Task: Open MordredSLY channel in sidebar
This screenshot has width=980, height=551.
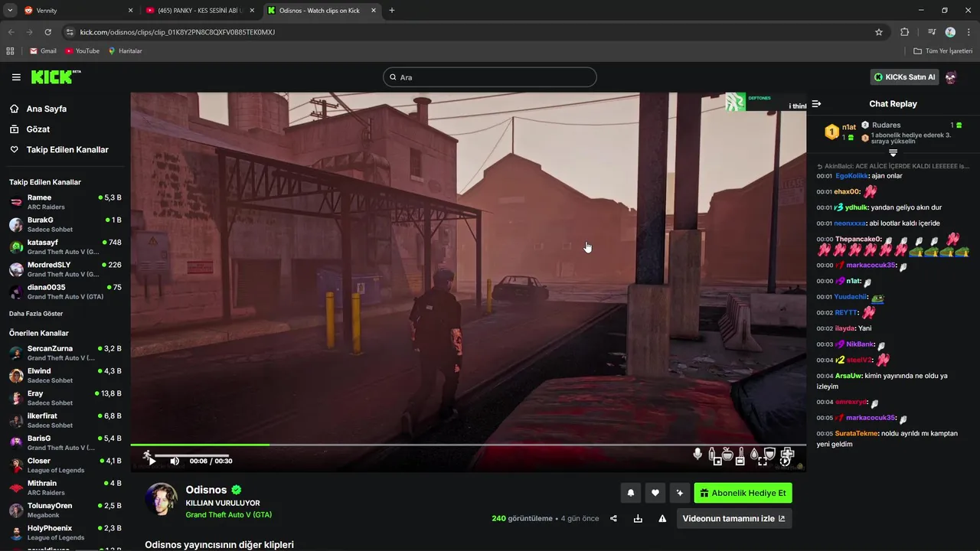Action: click(65, 269)
